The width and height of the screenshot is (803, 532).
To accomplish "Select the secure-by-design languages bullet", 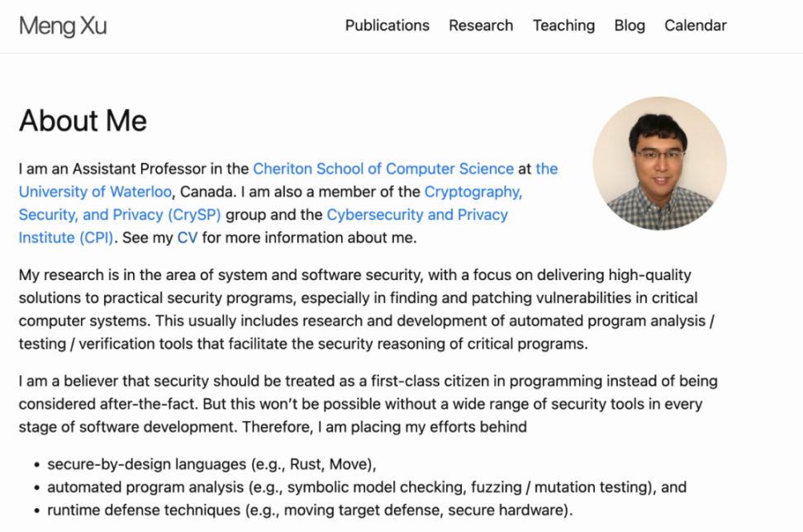I will coord(211,463).
